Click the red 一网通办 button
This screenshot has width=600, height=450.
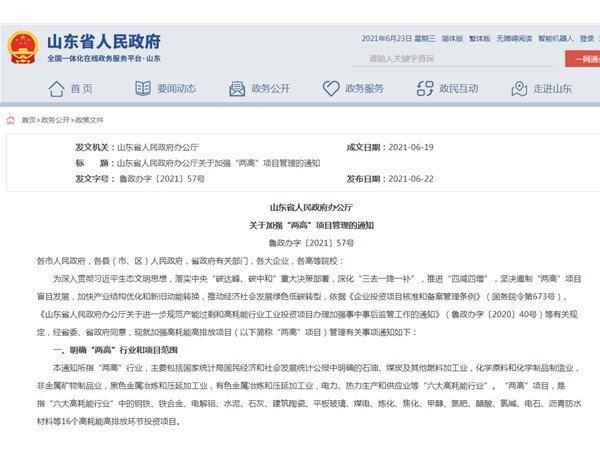[x=585, y=59]
